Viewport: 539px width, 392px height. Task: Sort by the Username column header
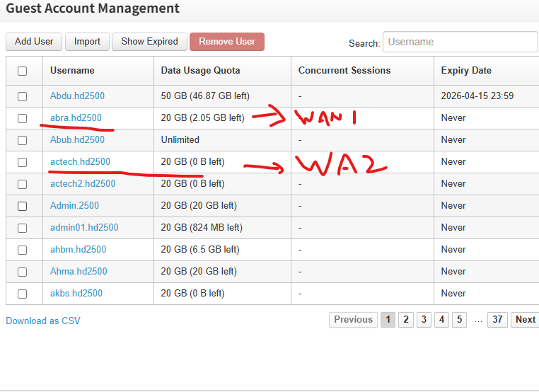pyautogui.click(x=72, y=71)
